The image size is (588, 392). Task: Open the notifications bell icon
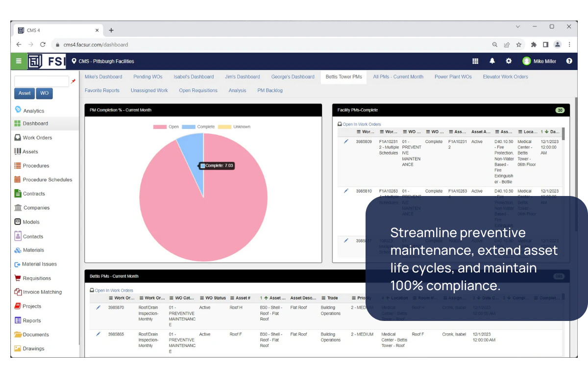[492, 61]
